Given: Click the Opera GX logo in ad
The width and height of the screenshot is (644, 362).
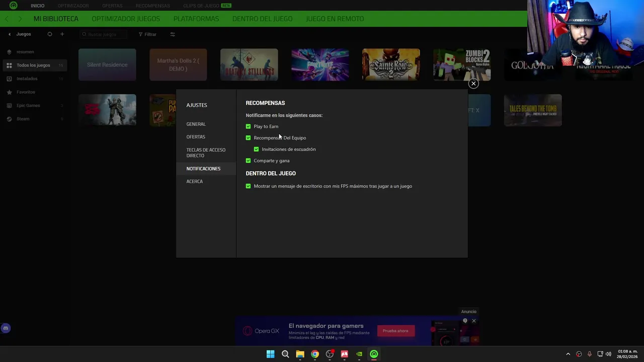Looking at the screenshot, I should click(x=261, y=331).
